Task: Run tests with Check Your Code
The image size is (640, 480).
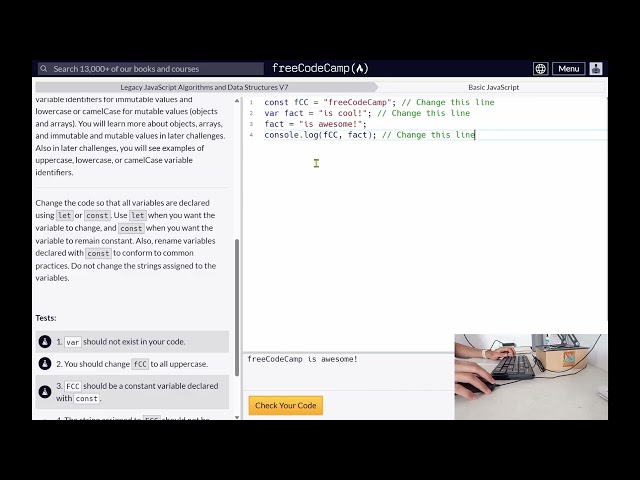Action: coord(286,405)
